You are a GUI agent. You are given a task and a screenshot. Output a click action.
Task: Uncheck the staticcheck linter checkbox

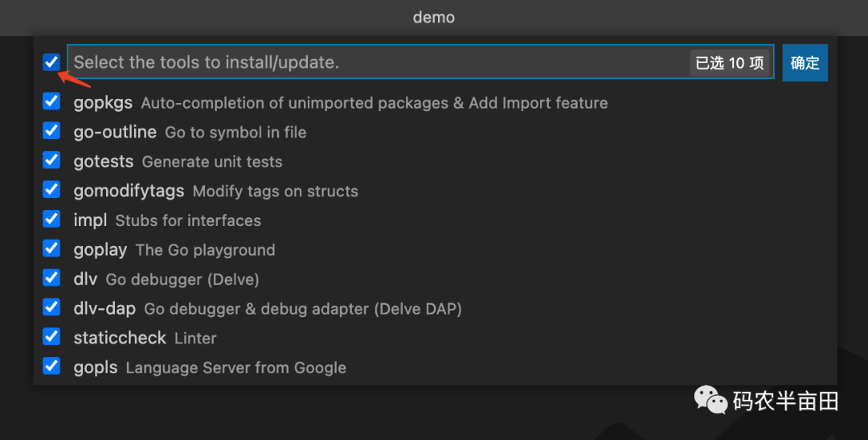point(51,337)
